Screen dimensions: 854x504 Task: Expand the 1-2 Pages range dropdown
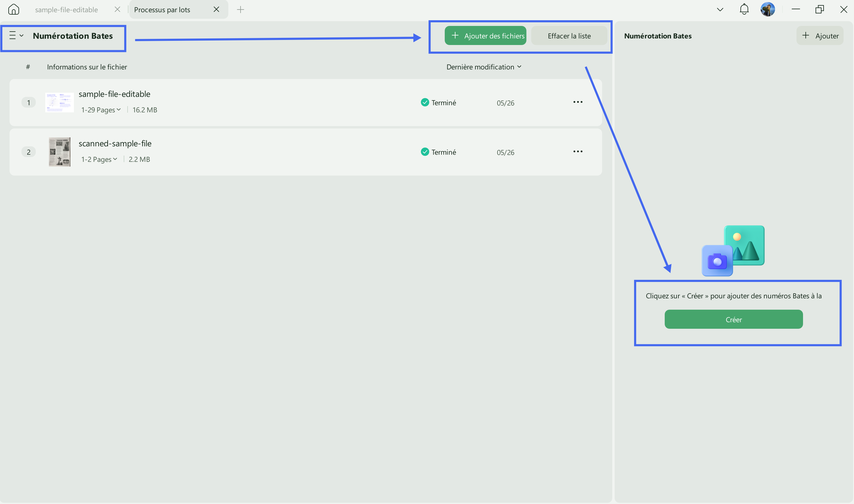(99, 159)
